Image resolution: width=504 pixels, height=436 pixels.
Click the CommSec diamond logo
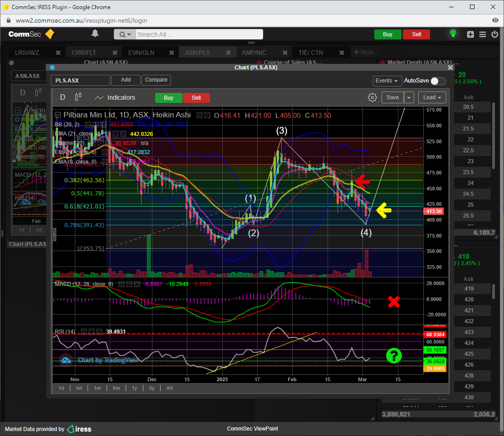click(50, 34)
